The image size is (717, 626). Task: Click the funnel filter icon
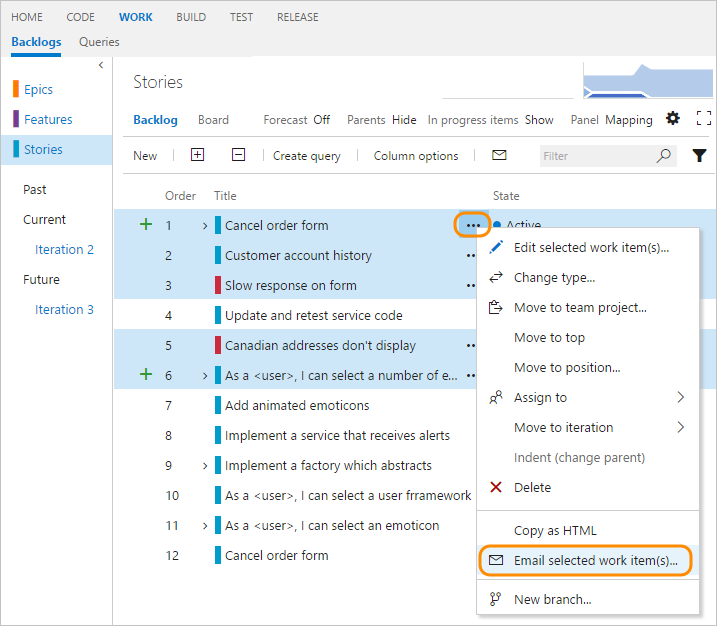point(699,155)
